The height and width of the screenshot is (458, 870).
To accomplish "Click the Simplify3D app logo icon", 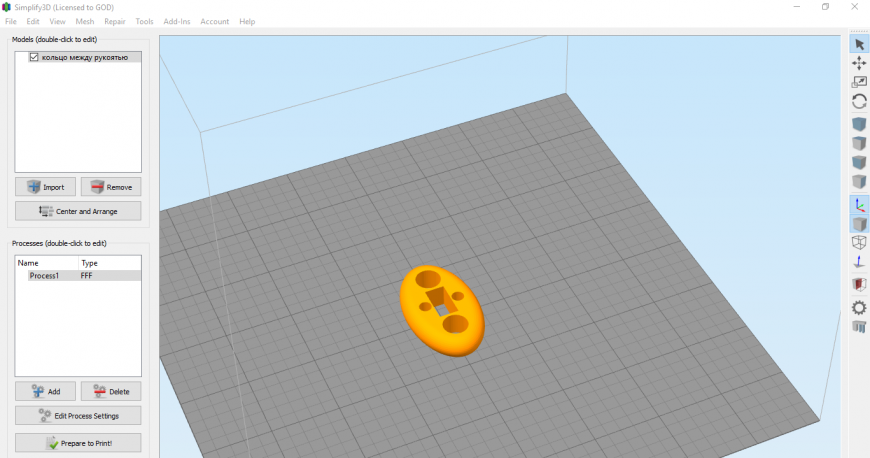I will (x=6, y=7).
